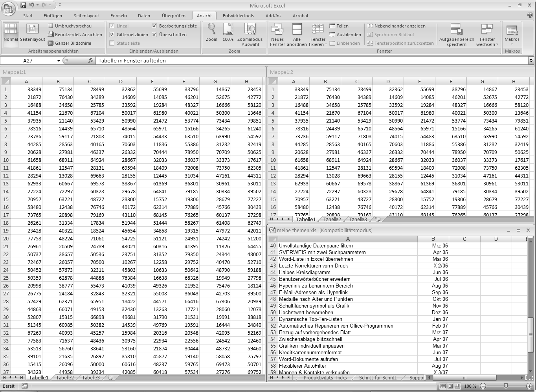Click inside the formula bar
The width and height of the screenshot is (536, 392).
point(236,60)
